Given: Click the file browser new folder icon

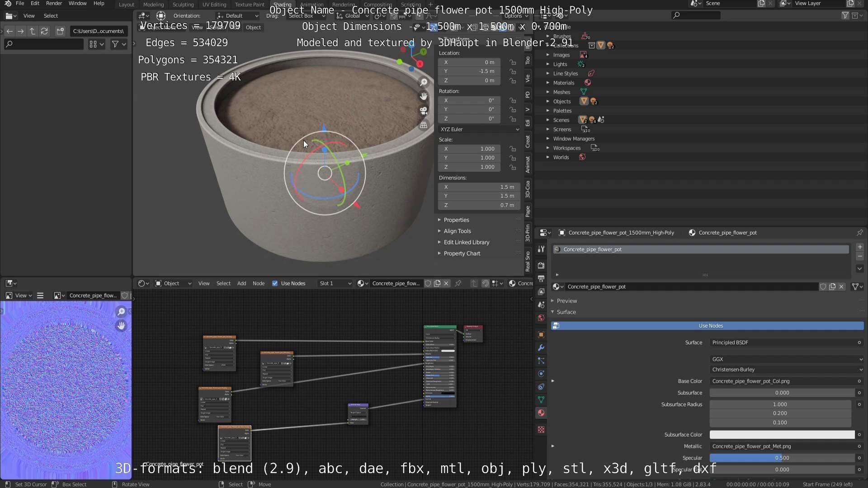Looking at the screenshot, I should tap(60, 31).
